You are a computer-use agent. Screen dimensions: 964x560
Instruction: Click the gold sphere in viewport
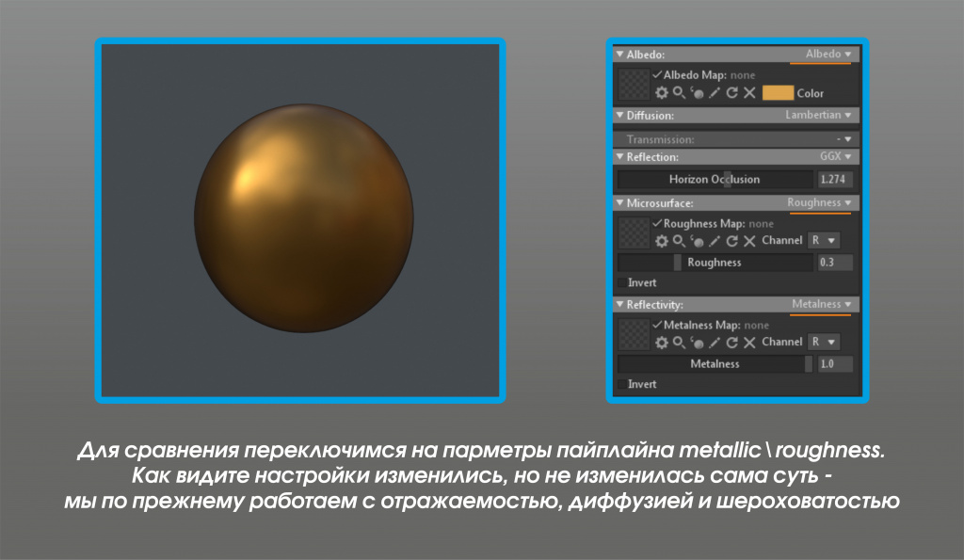click(304, 218)
